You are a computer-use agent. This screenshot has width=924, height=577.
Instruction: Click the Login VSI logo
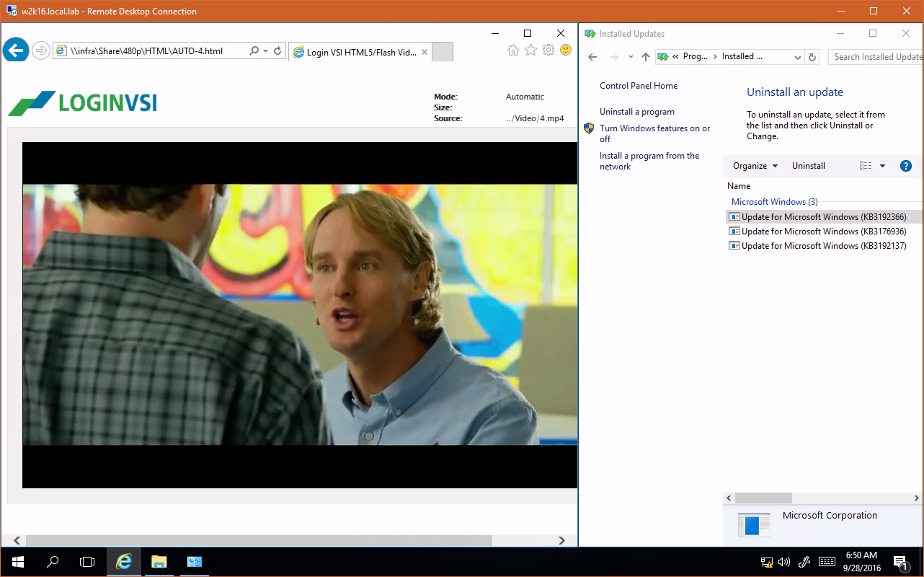click(82, 103)
